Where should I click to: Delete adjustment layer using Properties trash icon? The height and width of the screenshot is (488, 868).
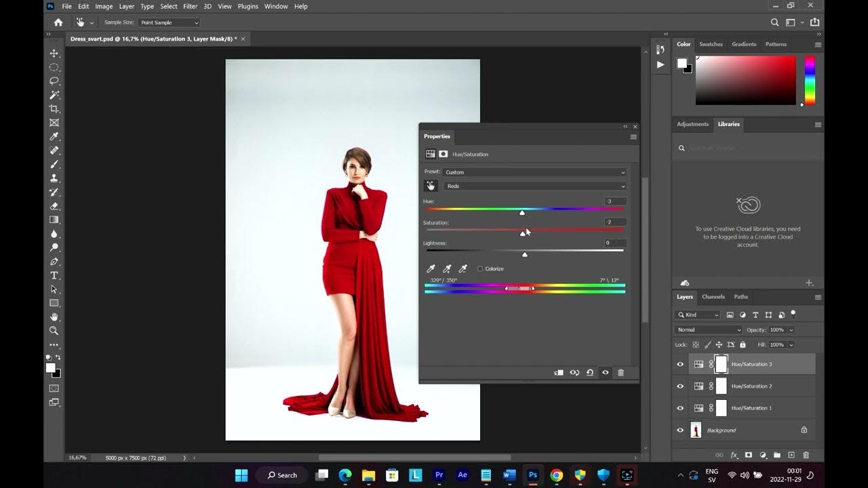pos(620,373)
